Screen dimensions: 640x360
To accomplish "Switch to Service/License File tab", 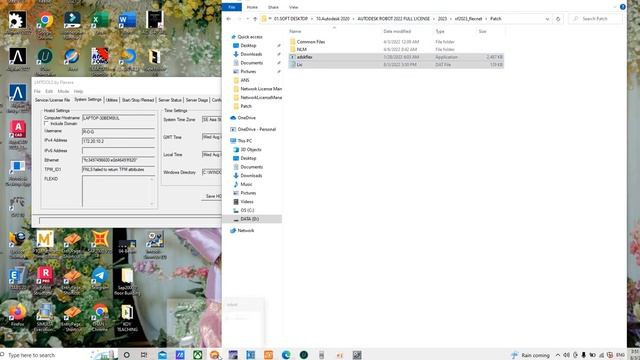I will (x=52, y=100).
